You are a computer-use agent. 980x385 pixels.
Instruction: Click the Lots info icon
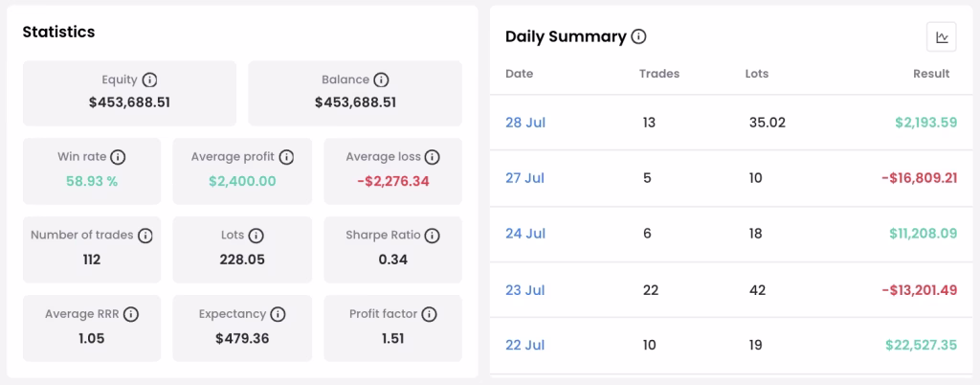tap(256, 236)
